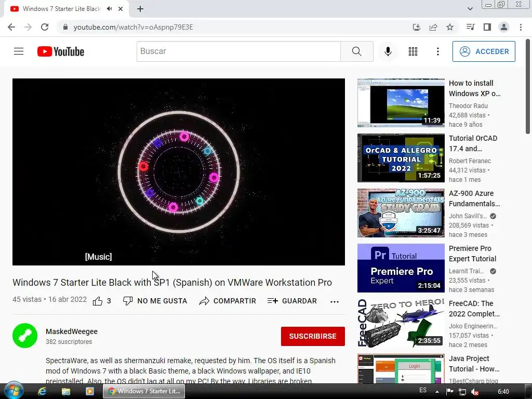Click the taskbar clock 6:40
532x399 pixels.
pos(503,392)
